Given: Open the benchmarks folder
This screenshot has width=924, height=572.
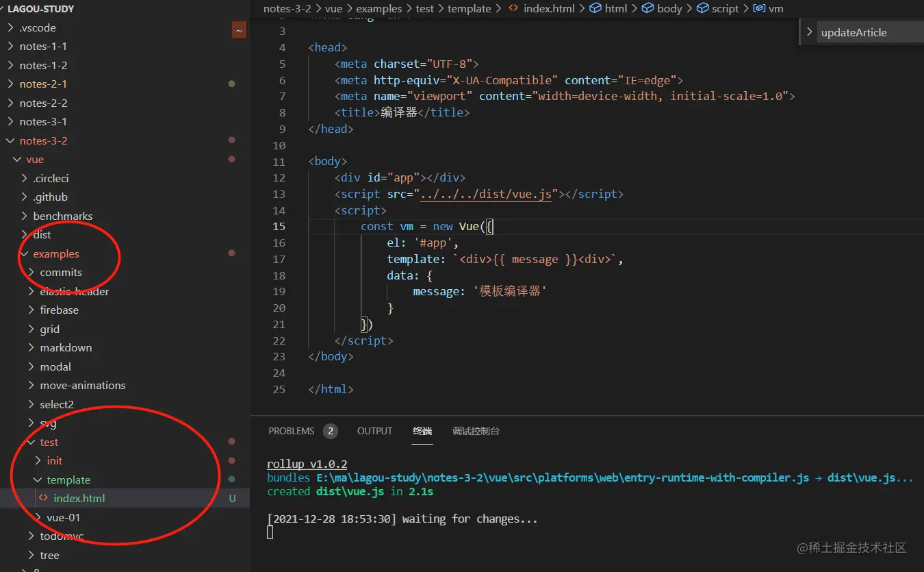Looking at the screenshot, I should coord(62,216).
